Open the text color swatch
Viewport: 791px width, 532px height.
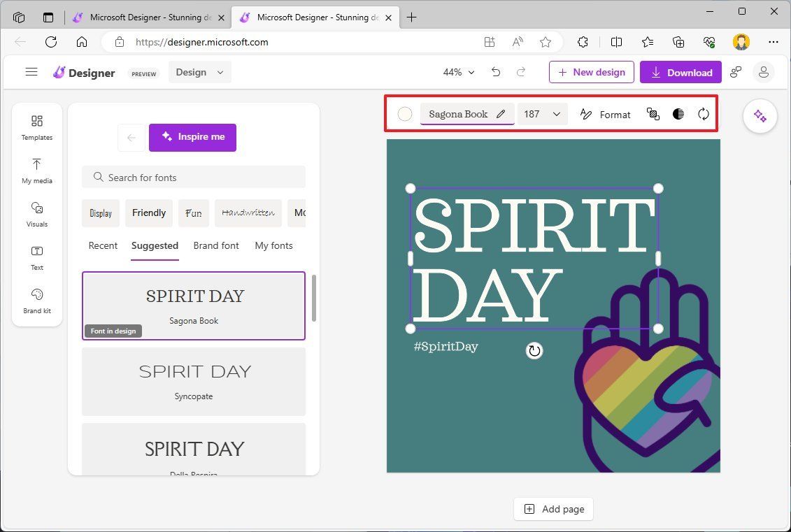[404, 113]
